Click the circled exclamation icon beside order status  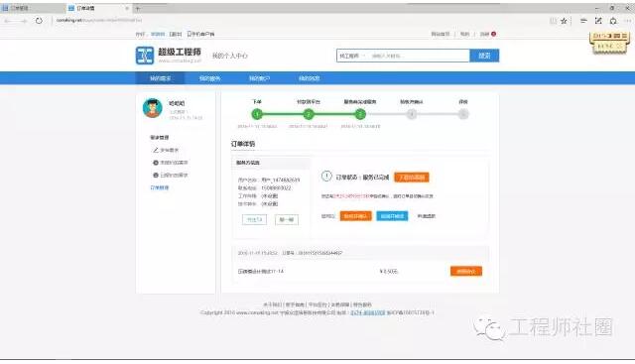326,177
